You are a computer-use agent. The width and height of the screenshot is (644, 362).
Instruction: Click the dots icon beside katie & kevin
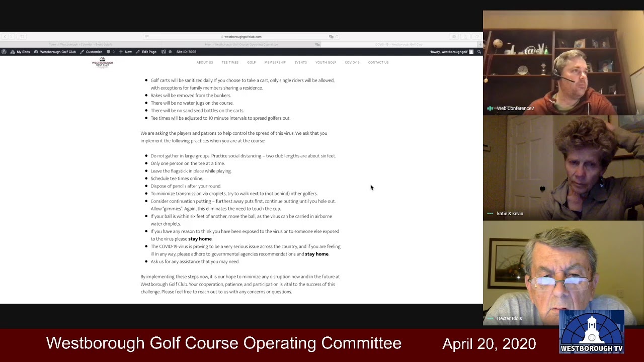490,214
